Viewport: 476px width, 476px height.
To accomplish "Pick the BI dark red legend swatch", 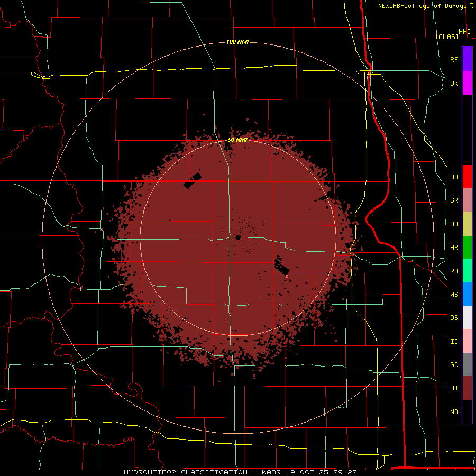I will coord(467,388).
